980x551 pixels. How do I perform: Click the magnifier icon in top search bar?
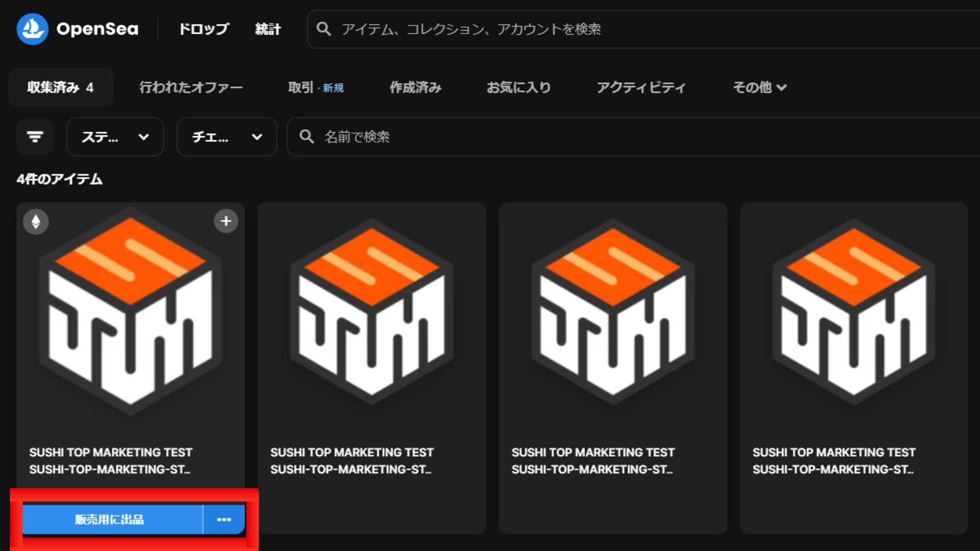(x=324, y=29)
